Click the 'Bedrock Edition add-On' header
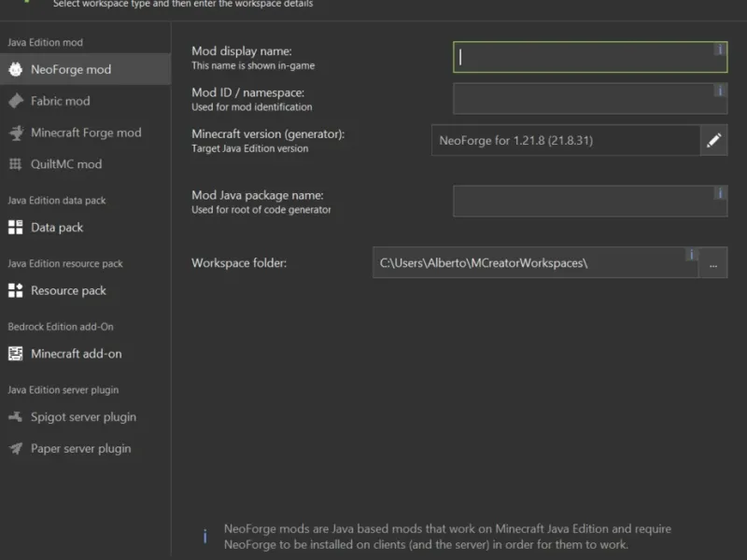 [61, 327]
